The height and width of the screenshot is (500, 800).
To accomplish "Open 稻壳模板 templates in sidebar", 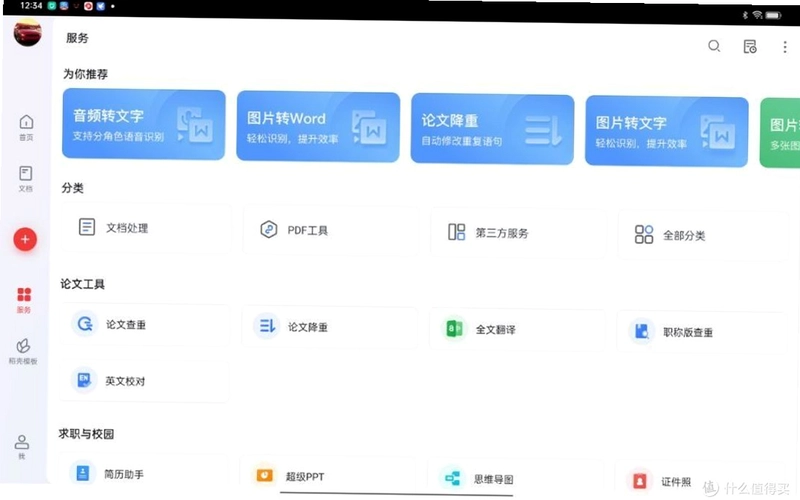I will pyautogui.click(x=23, y=351).
